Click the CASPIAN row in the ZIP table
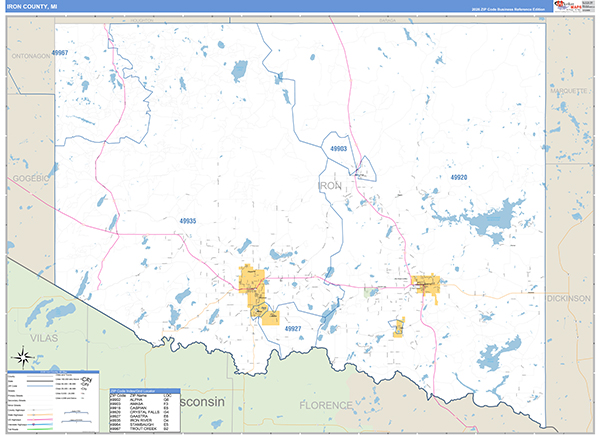 pos(145,408)
